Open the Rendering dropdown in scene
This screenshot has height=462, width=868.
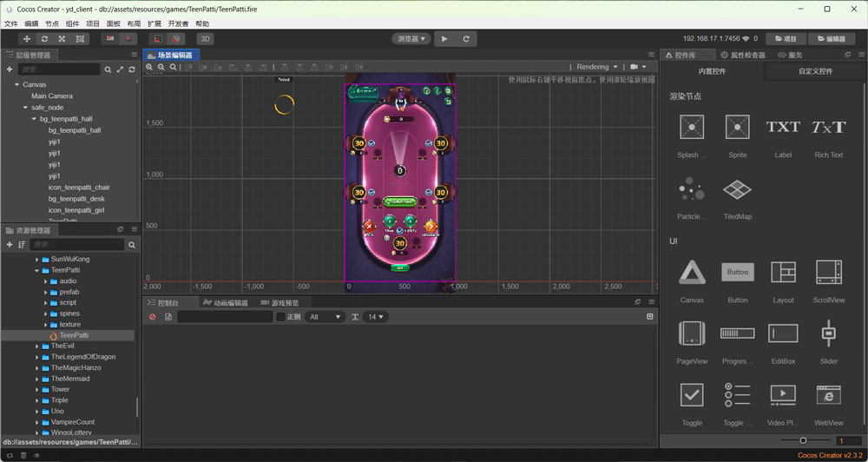click(597, 67)
